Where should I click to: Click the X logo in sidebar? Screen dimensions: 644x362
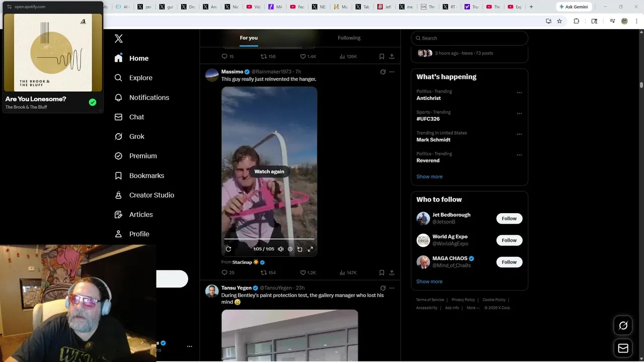tap(119, 39)
